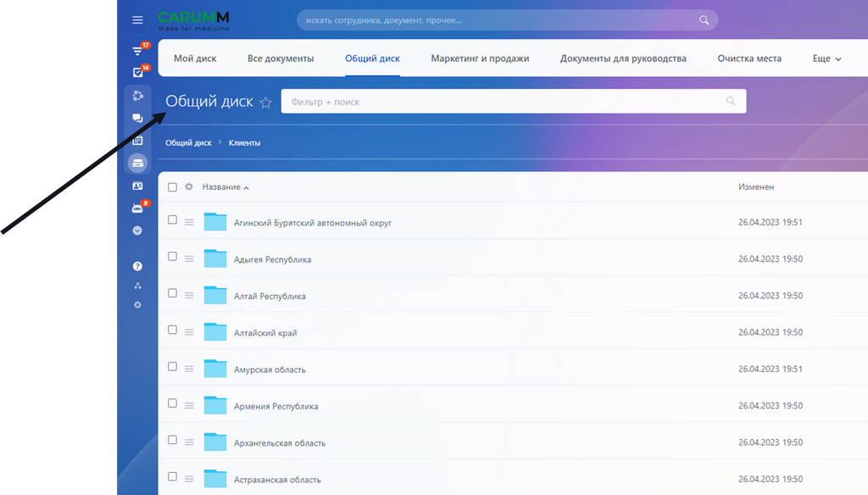The height and width of the screenshot is (495, 868).
Task: Tick the select-all checkbox in header
Action: point(172,187)
